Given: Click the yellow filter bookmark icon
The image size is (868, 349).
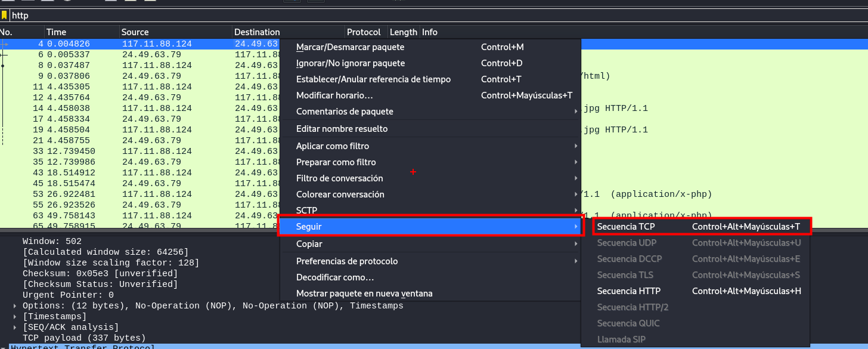Looking at the screenshot, I should coord(4,16).
